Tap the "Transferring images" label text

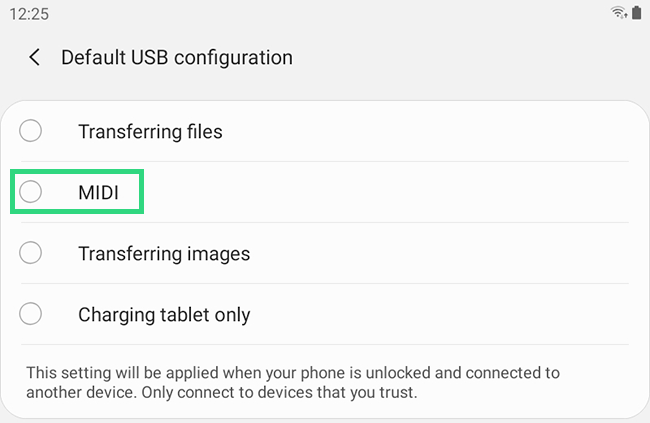pos(164,253)
